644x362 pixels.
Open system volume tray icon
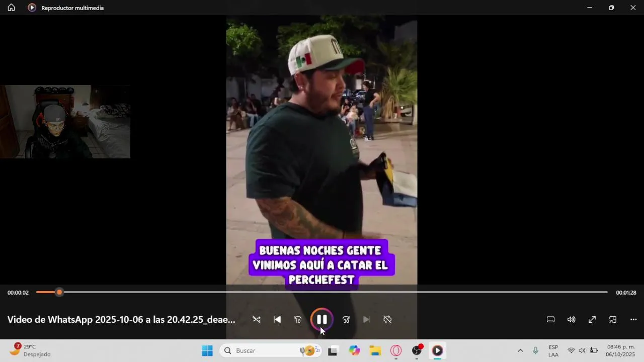tap(582, 350)
